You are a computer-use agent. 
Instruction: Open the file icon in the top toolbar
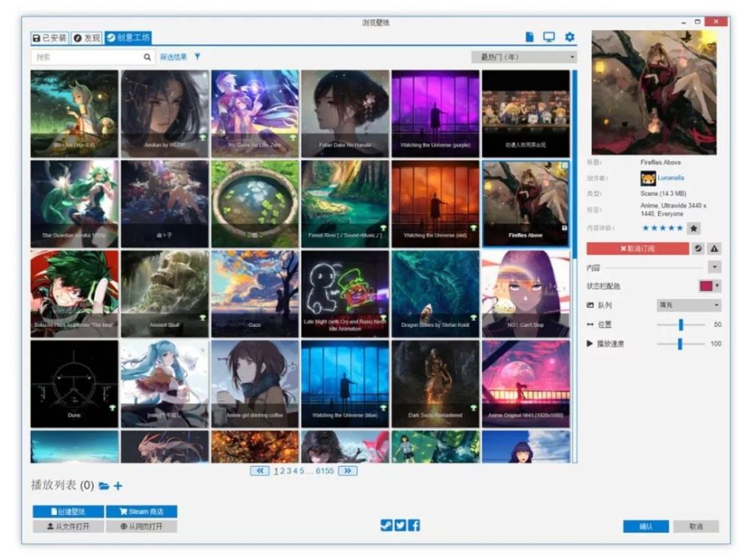click(x=529, y=37)
